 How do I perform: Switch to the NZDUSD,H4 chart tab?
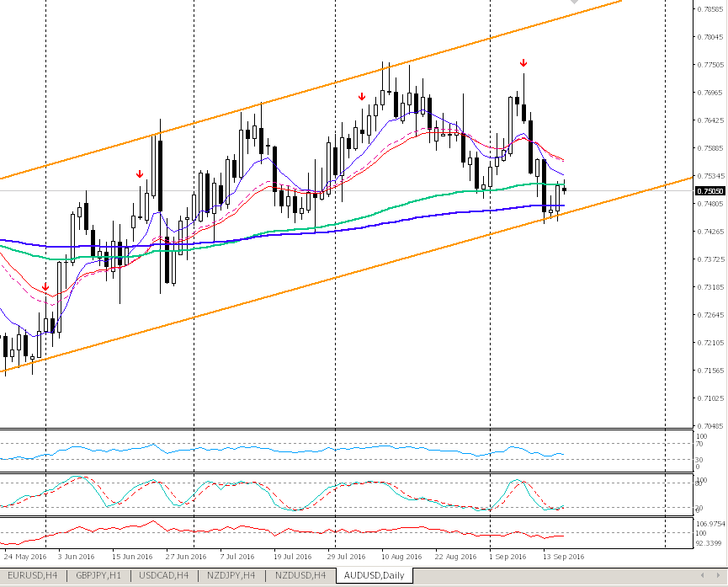point(300,575)
